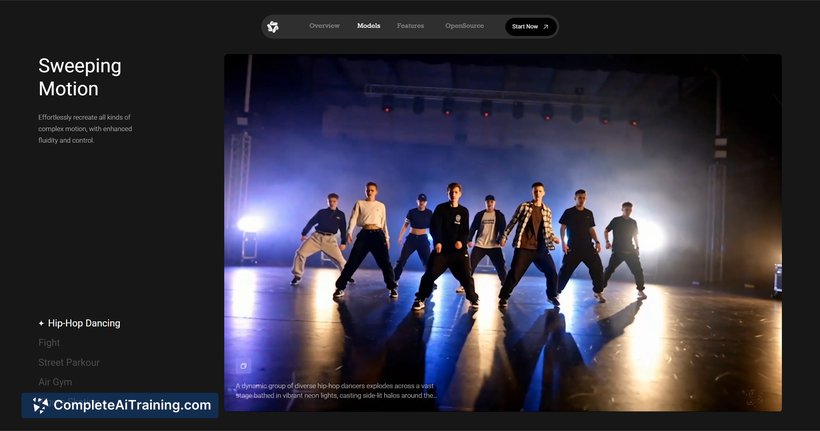Open the OpenSource nav item
The width and height of the screenshot is (820, 431).
464,26
